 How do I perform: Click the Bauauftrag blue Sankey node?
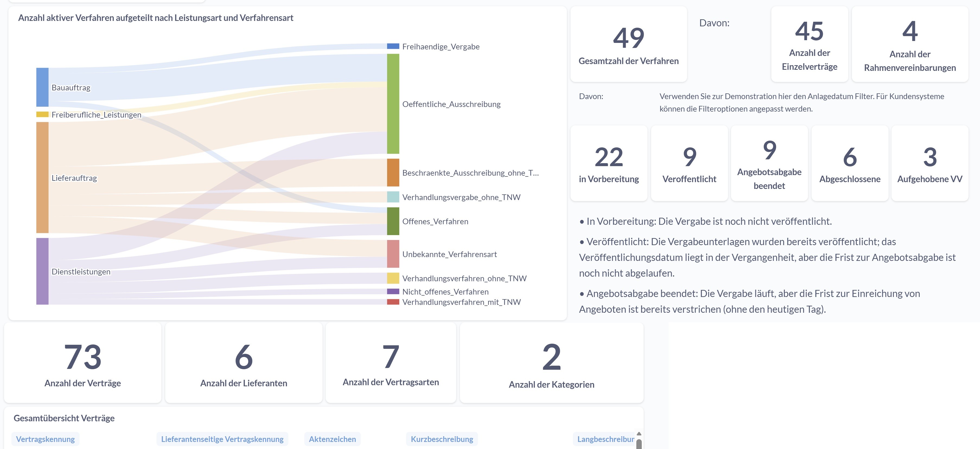click(x=42, y=87)
